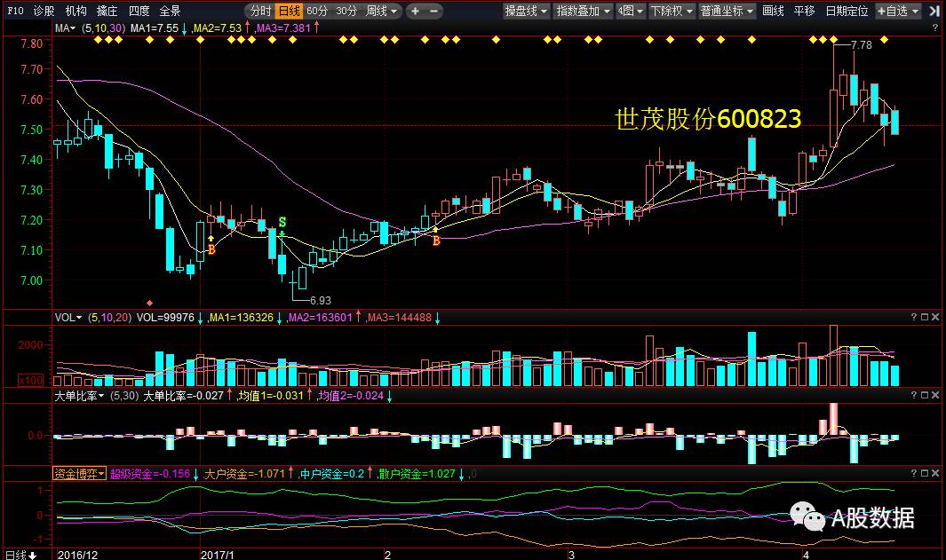Open the 机构 menu
Image resolution: width=946 pixels, height=560 pixels.
tap(76, 11)
